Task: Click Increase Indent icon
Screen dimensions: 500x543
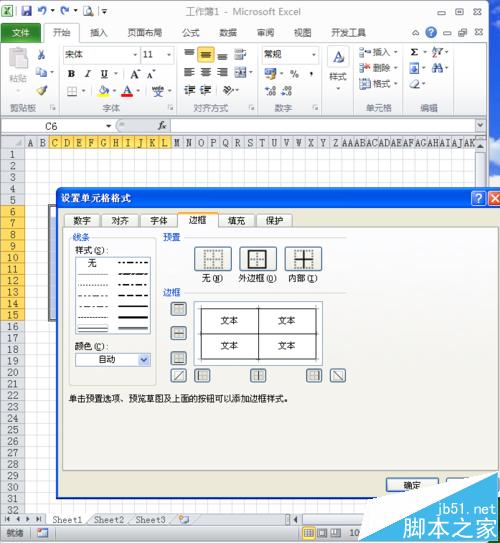Action: (205, 90)
